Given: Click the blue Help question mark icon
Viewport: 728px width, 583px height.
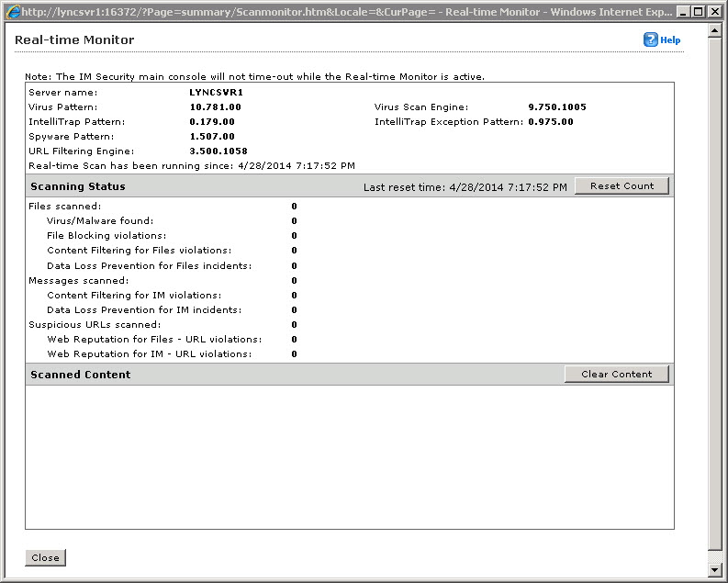Looking at the screenshot, I should pyautogui.click(x=650, y=39).
